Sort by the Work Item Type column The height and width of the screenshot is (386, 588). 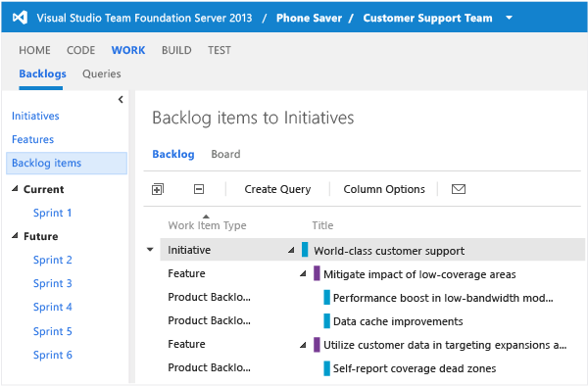tap(207, 225)
